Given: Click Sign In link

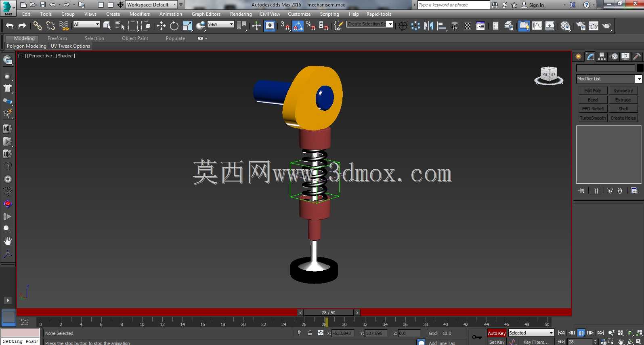Looking at the screenshot, I should pyautogui.click(x=536, y=5).
